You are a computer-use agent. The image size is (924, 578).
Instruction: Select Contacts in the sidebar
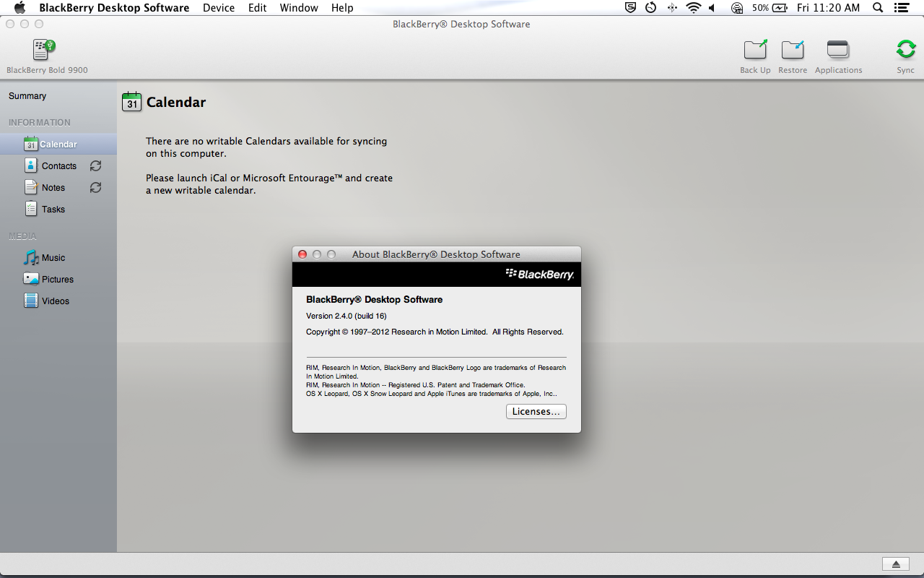pyautogui.click(x=58, y=165)
